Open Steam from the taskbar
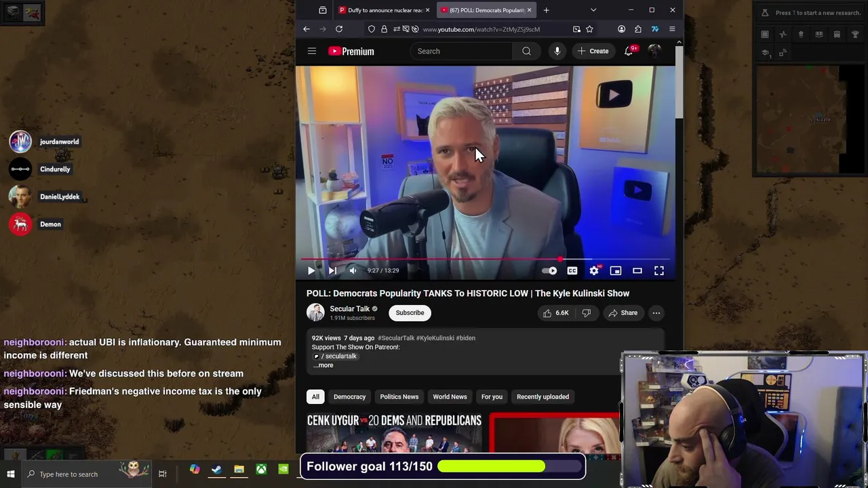868x488 pixels. click(216, 470)
